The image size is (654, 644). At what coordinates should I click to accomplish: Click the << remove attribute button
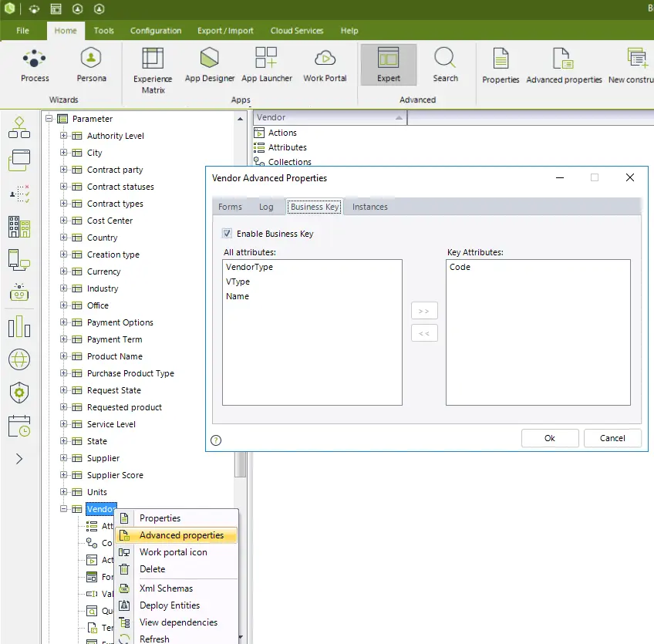tap(424, 333)
